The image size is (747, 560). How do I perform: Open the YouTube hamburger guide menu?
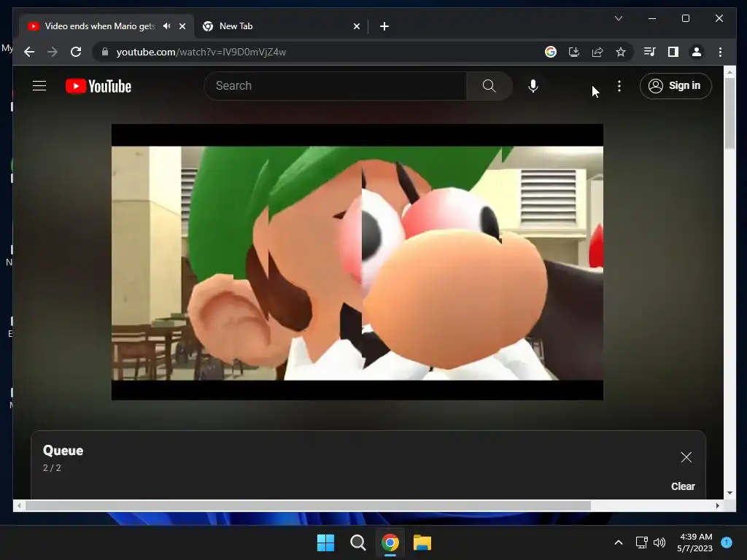[39, 86]
